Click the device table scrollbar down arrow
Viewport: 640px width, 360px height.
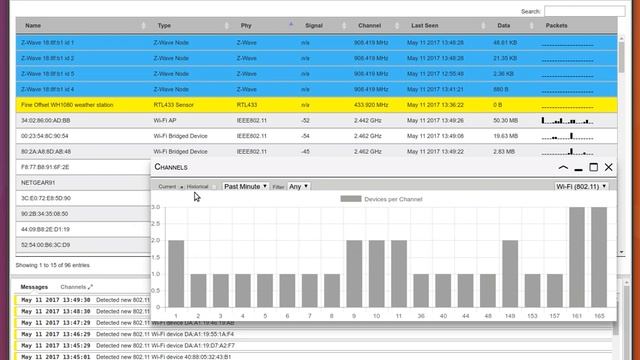pos(621,252)
